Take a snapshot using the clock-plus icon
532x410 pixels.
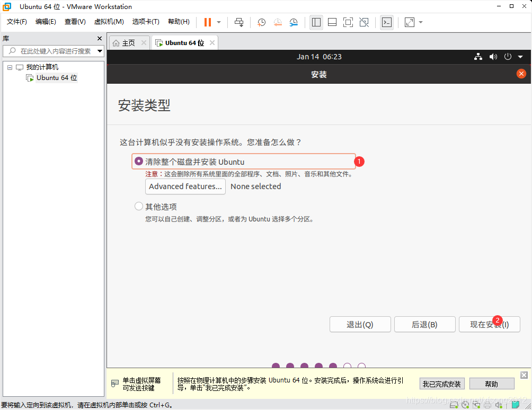[x=261, y=22]
